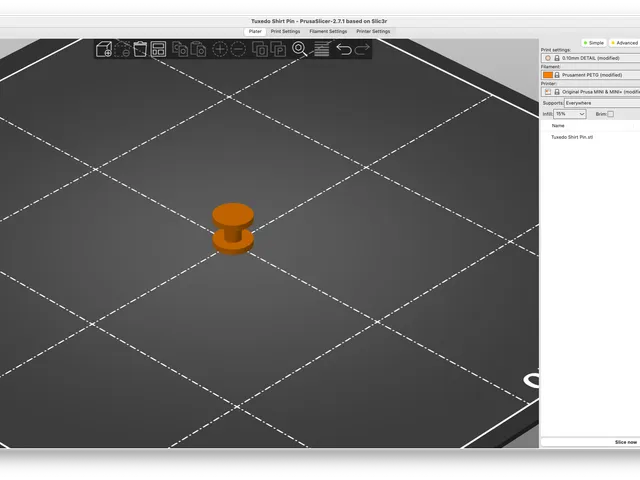Switch to the Filament Settings tab
640x480 pixels.
[x=328, y=31]
